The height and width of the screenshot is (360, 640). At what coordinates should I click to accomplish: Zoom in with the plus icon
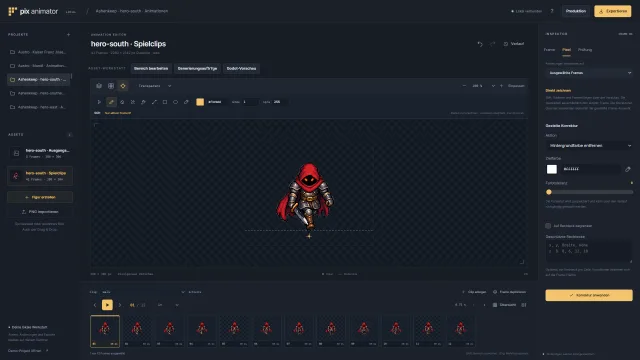click(501, 86)
